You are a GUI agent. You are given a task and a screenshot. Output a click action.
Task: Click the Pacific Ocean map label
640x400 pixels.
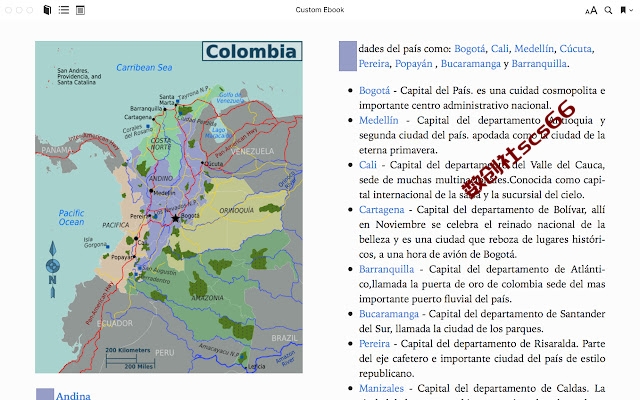(x=71, y=218)
